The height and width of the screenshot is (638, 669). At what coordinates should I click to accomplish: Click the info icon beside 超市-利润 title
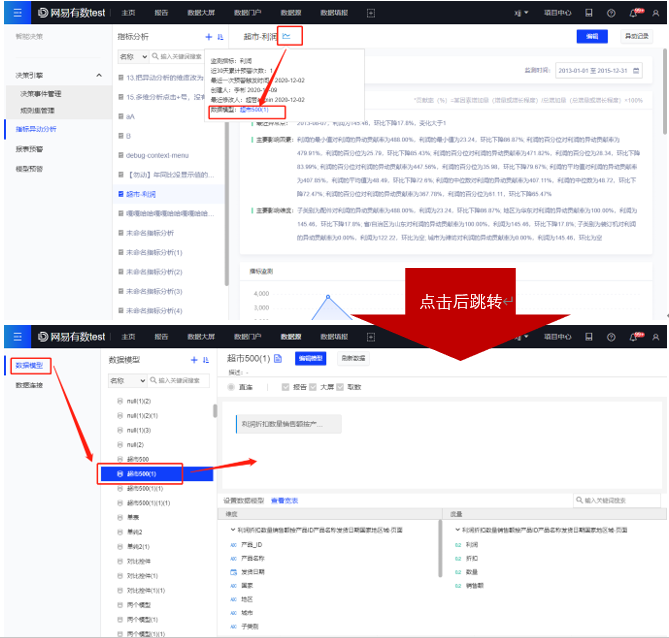click(x=287, y=37)
